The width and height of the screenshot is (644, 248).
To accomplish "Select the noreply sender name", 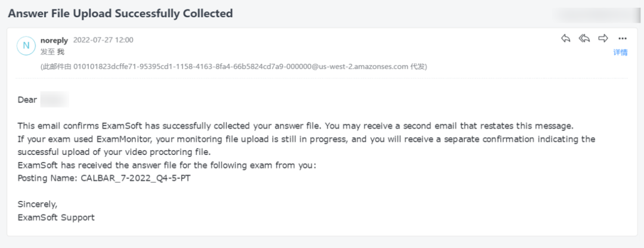I will point(54,40).
